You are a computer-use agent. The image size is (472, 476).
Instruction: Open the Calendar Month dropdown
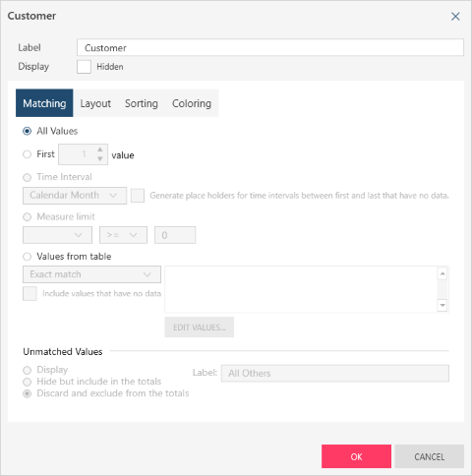(75, 196)
